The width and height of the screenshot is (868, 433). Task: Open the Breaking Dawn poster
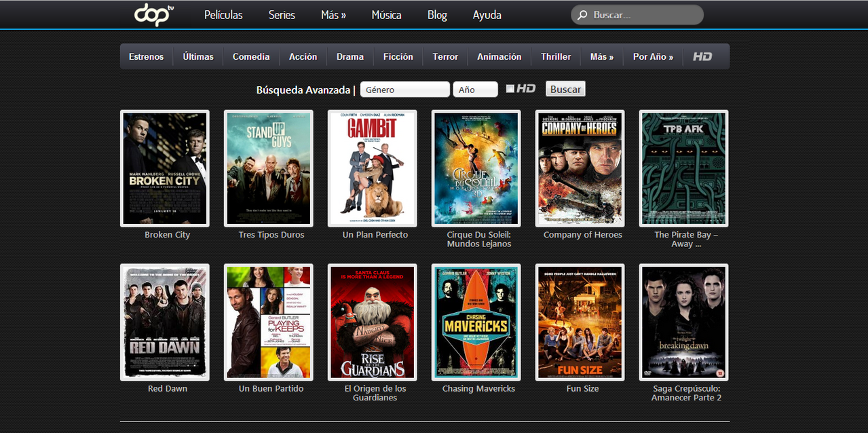click(684, 322)
